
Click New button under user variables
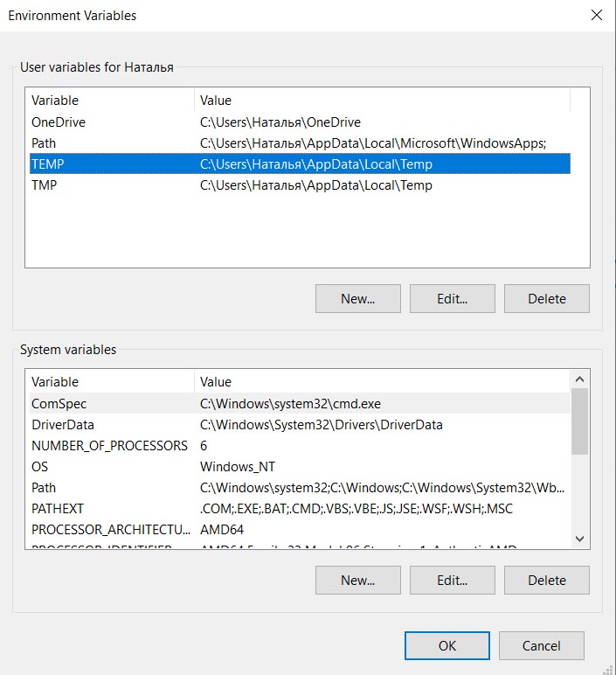click(x=357, y=298)
